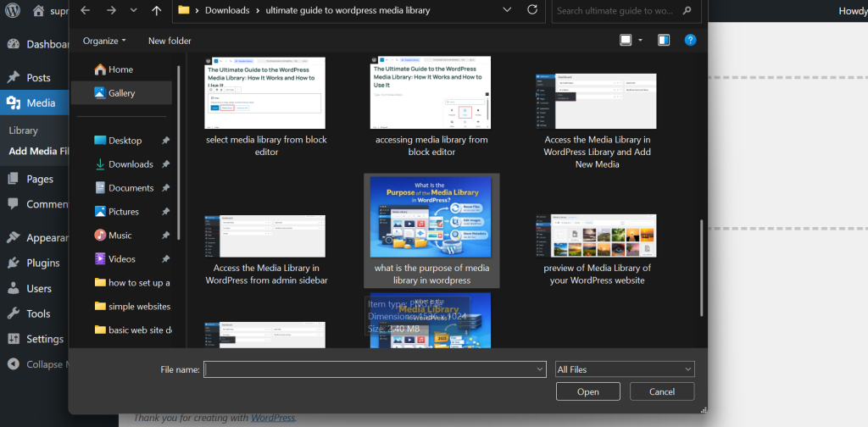Screen dimensions: 868x427
Task: Open Downloads in navigation pane
Action: point(124,164)
